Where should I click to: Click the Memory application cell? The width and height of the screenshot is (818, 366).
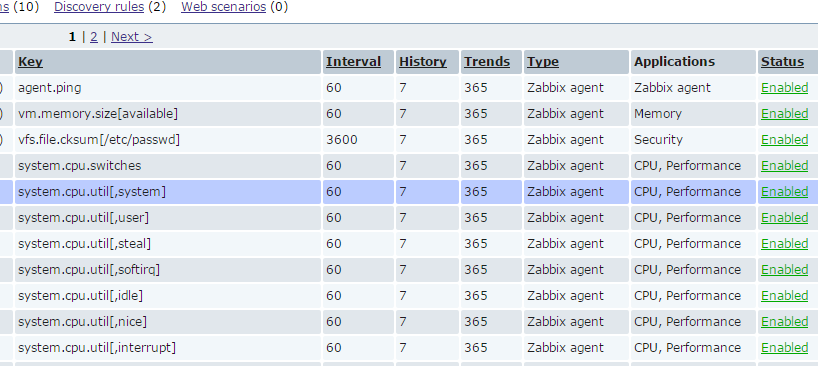693,114
